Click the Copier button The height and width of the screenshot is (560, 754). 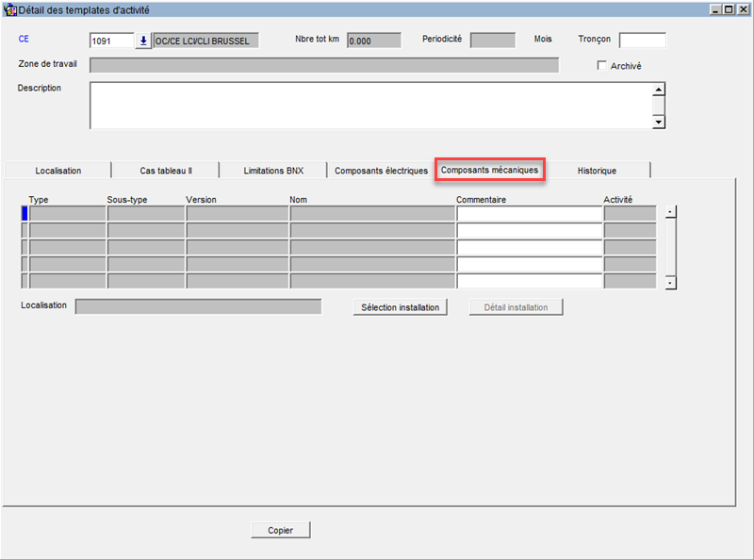(280, 530)
